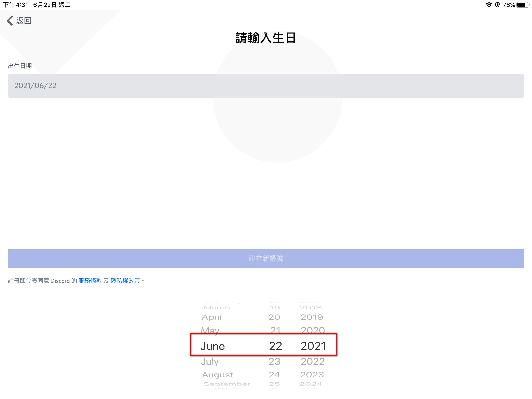Select day 23 in the picker
Screen dimensions: 532x399
pyautogui.click(x=275, y=362)
